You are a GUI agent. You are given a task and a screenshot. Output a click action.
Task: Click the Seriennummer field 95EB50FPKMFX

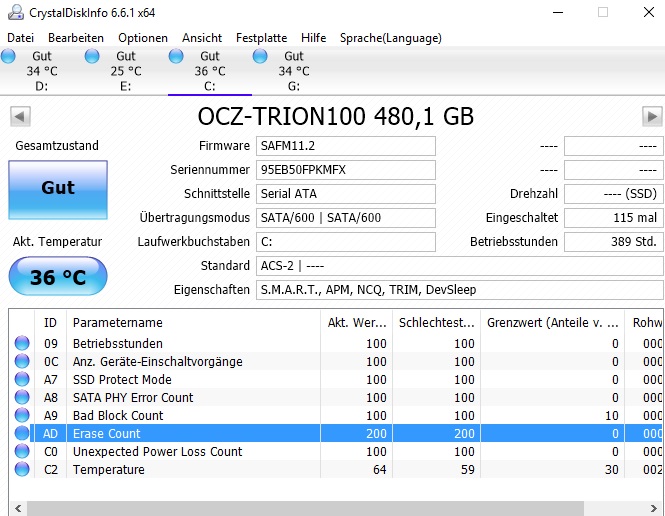click(346, 170)
